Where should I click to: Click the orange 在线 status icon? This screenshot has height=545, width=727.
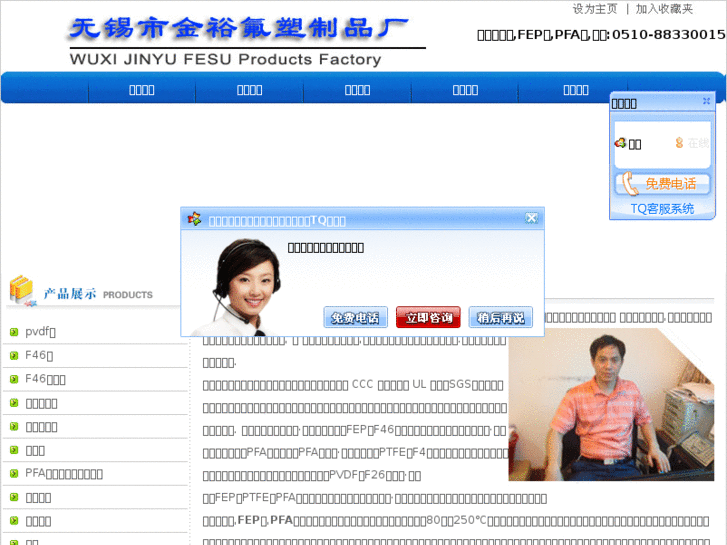(679, 143)
